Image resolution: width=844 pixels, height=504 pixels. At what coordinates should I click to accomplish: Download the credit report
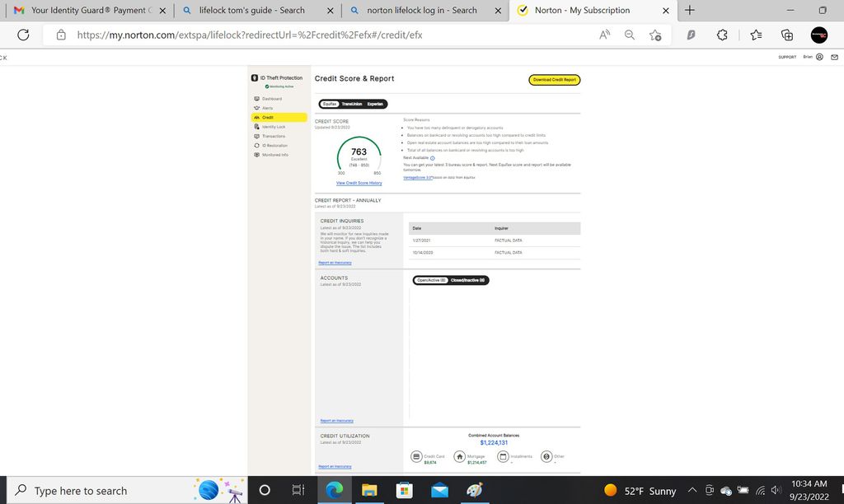coord(555,78)
